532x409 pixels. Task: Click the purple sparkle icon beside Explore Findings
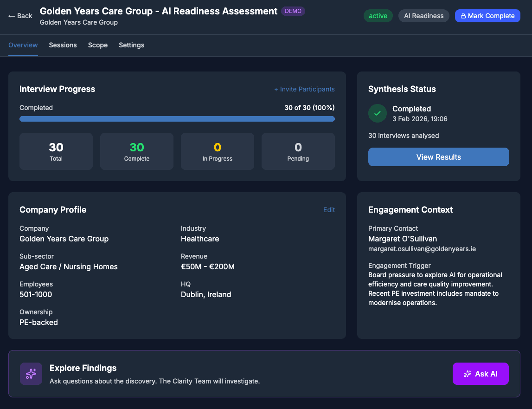point(31,373)
